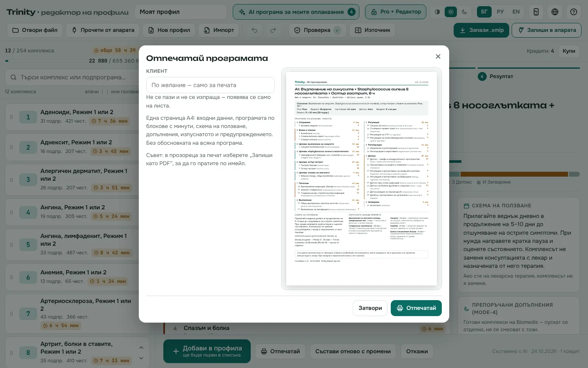
Task: Switch to dark theme moon icon
Action: click(464, 12)
